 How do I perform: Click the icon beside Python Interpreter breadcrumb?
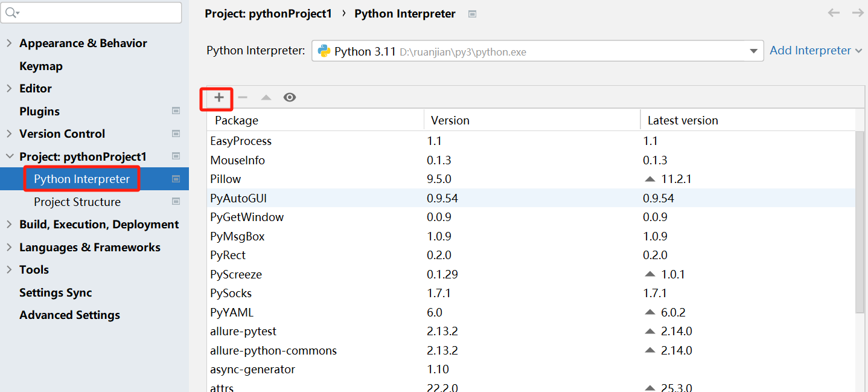click(473, 14)
